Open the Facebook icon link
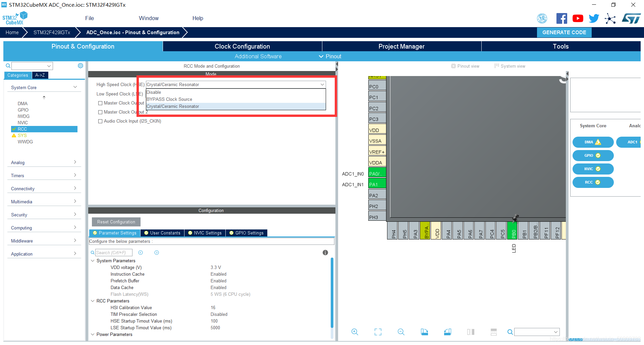Screen dimensions: 644x345 coord(561,18)
